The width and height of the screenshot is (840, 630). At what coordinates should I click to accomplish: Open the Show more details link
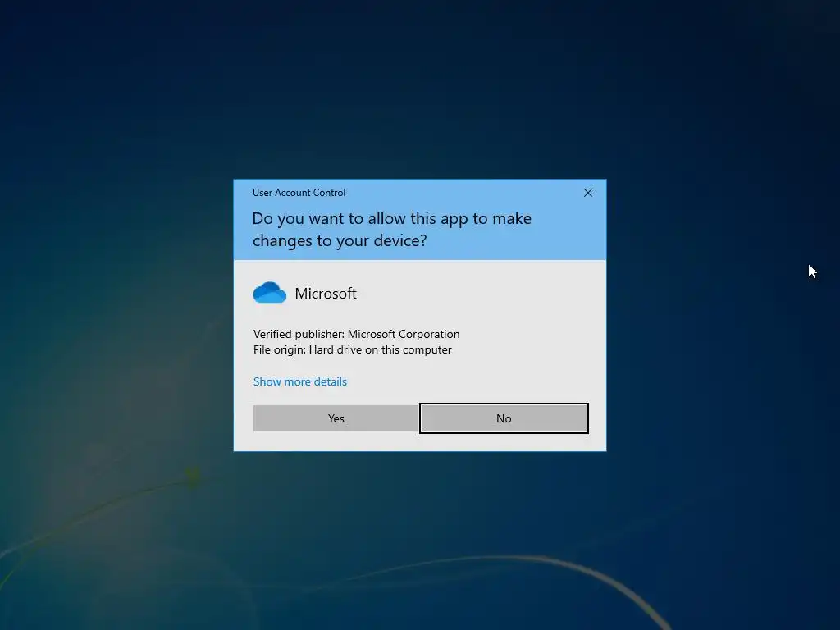[x=300, y=381]
